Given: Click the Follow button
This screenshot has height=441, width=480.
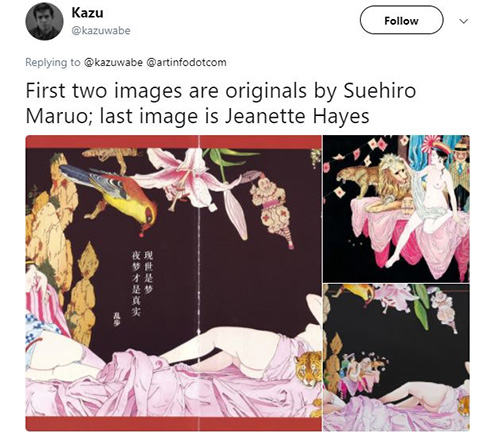Looking at the screenshot, I should click(x=401, y=20).
